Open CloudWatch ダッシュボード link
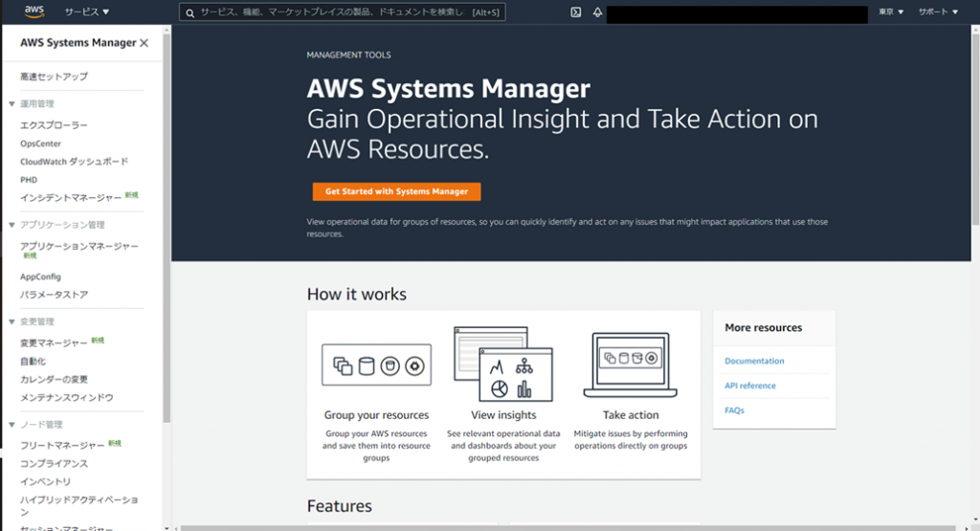The height and width of the screenshot is (531, 980). click(x=75, y=161)
